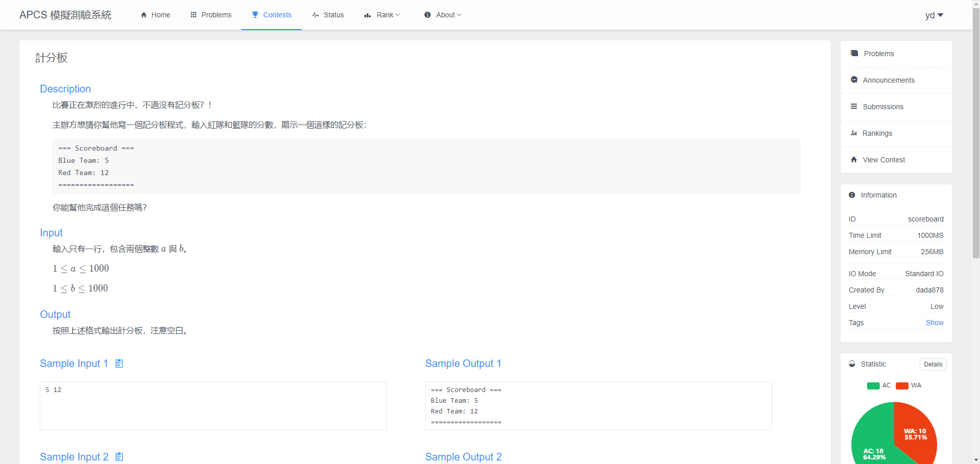980x464 pixels.
Task: Copy Sample Input 2 using clipboard icon
Action: tap(119, 457)
